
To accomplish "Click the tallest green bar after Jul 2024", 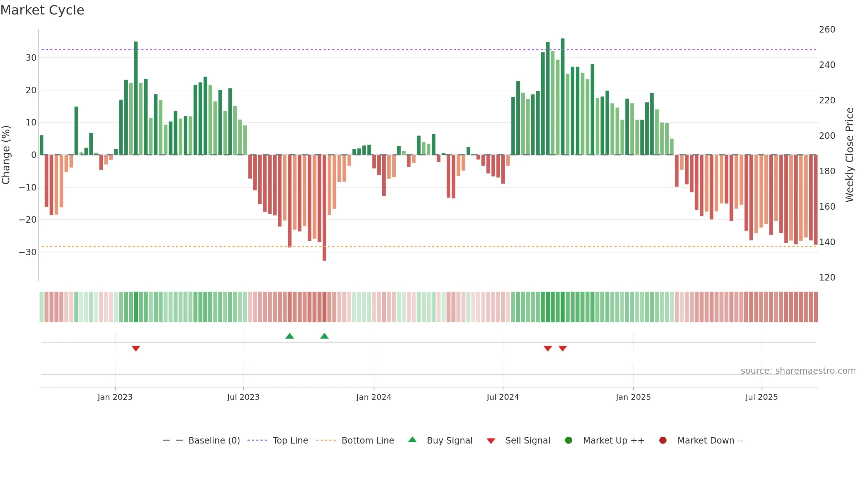I will [x=563, y=97].
